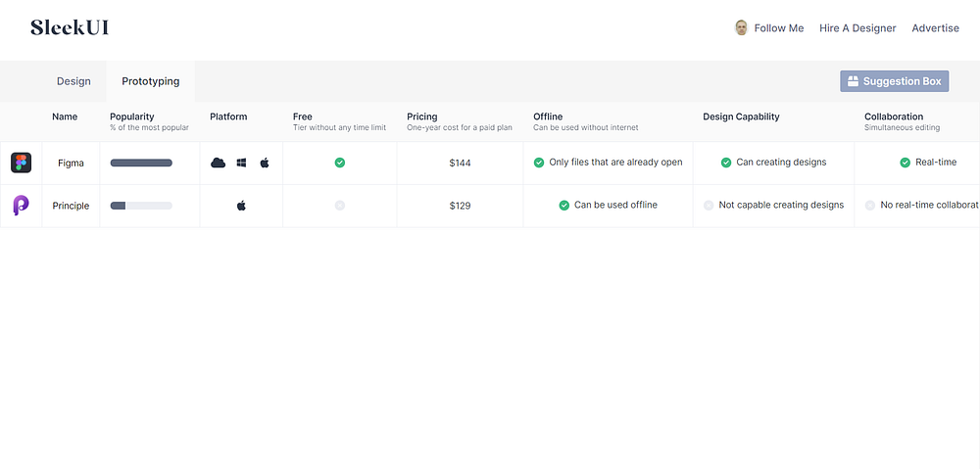The height and width of the screenshot is (469, 980).
Task: Click Principle's gray free tier indicator
Action: click(340, 206)
